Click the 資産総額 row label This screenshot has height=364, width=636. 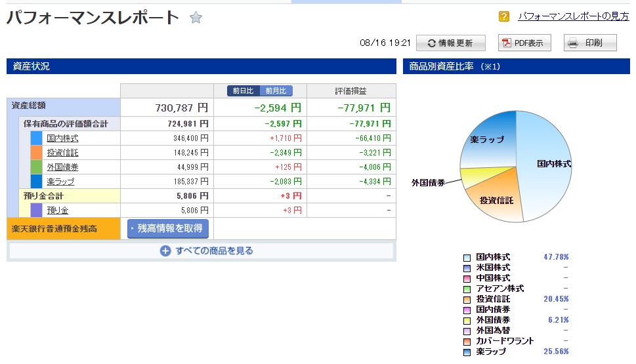(x=28, y=106)
